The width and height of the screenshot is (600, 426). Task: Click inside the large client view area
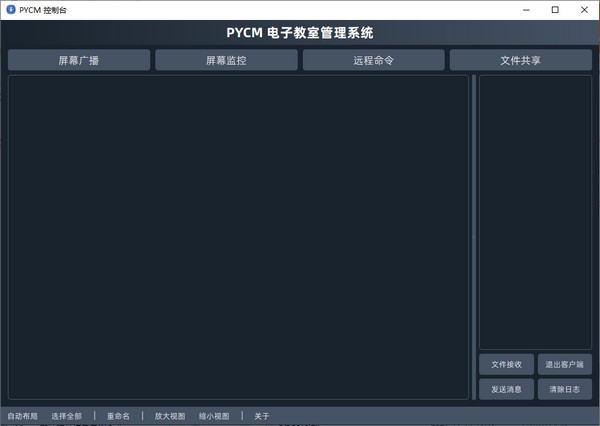point(238,237)
